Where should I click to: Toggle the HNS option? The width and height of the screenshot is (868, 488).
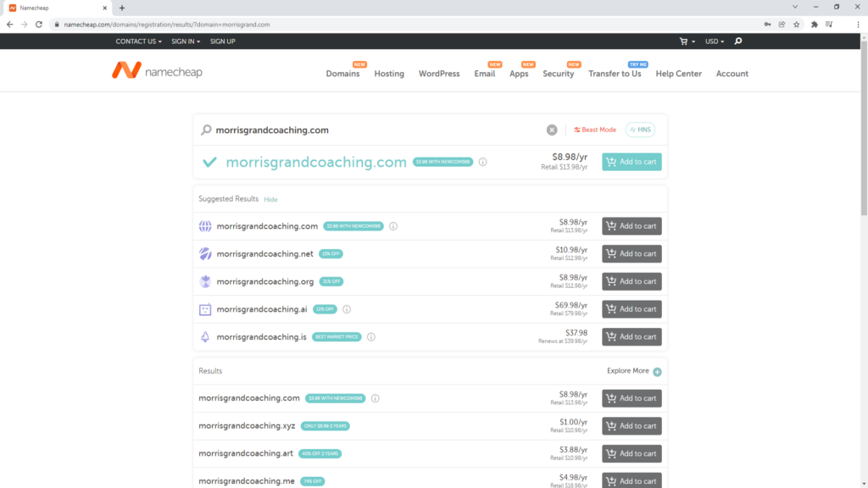click(640, 130)
